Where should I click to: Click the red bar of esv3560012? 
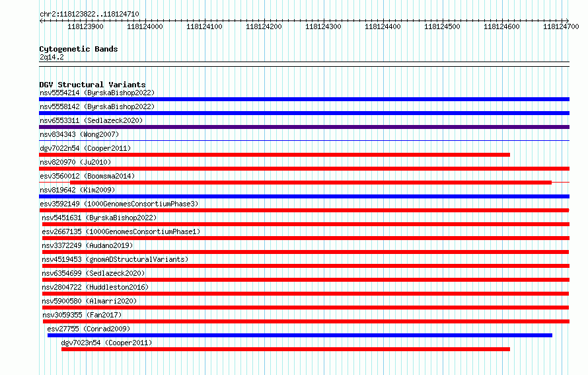click(x=311, y=183)
